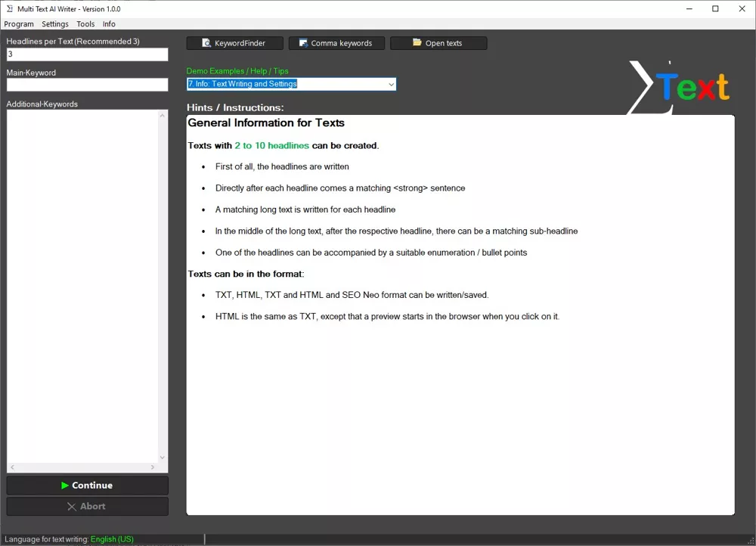Open the Info menu
The image size is (756, 546).
click(x=109, y=24)
